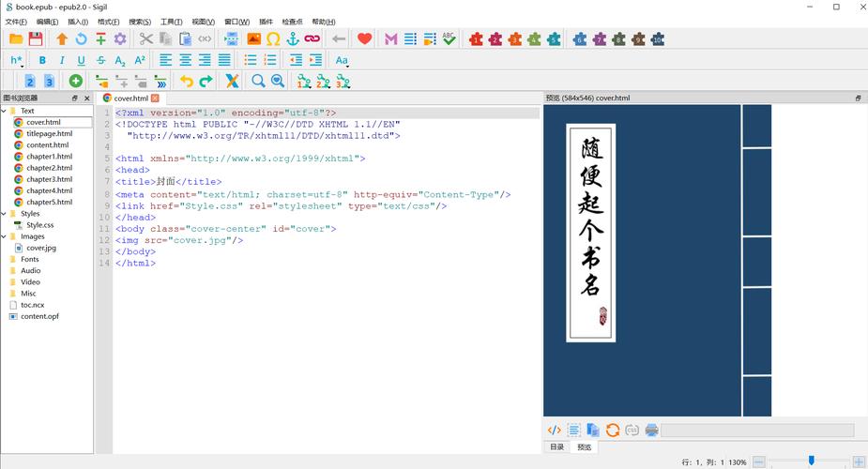
Task: Insert bulleted list icon
Action: [x=251, y=60]
